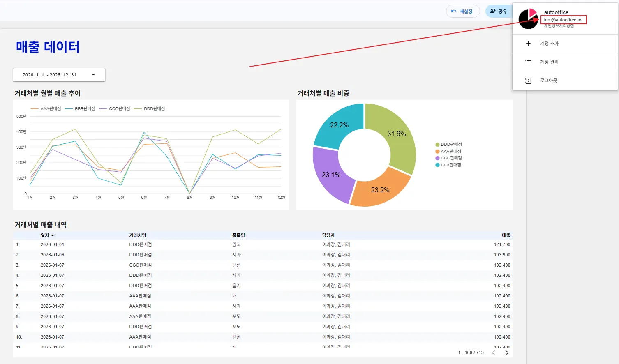Go to the previous table page
This screenshot has width=619, height=364.
click(x=494, y=352)
